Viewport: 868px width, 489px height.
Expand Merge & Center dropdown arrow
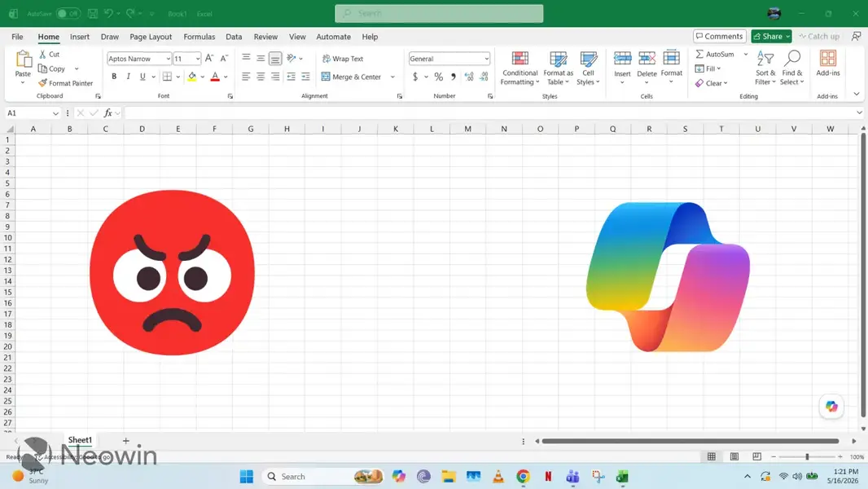click(392, 77)
